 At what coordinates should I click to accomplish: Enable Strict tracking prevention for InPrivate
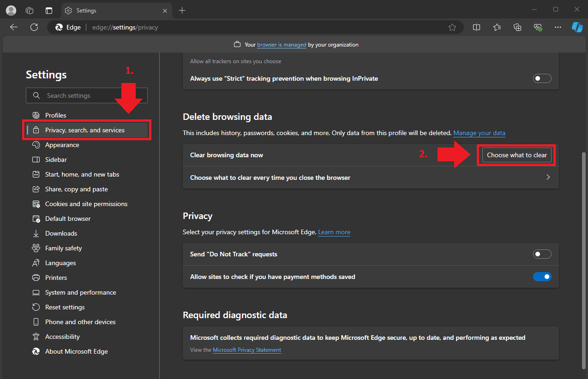click(x=542, y=78)
